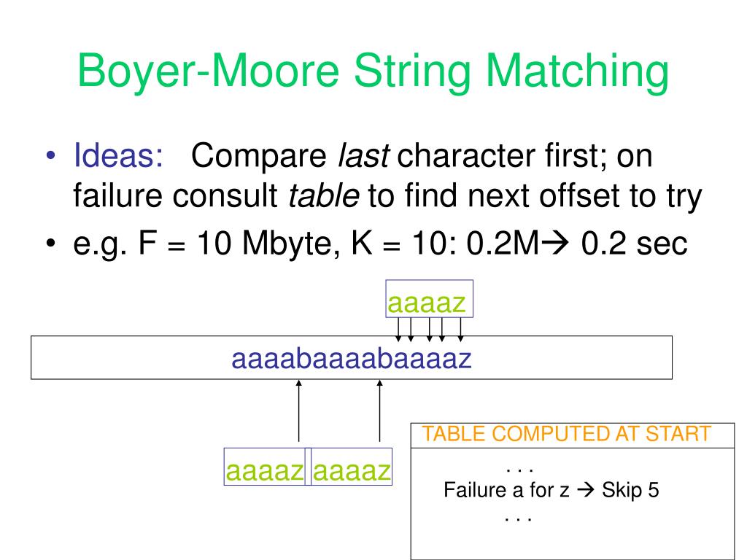Click the italic word 'table'

324,195
